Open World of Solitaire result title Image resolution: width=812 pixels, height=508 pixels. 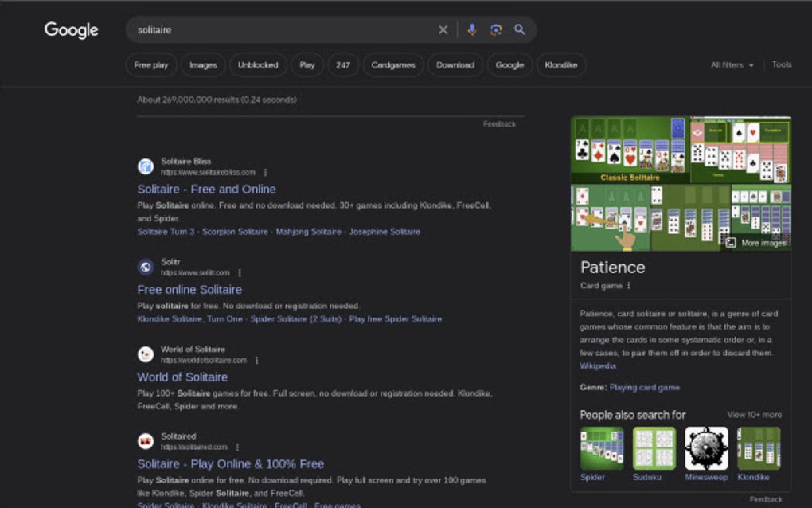pos(182,377)
